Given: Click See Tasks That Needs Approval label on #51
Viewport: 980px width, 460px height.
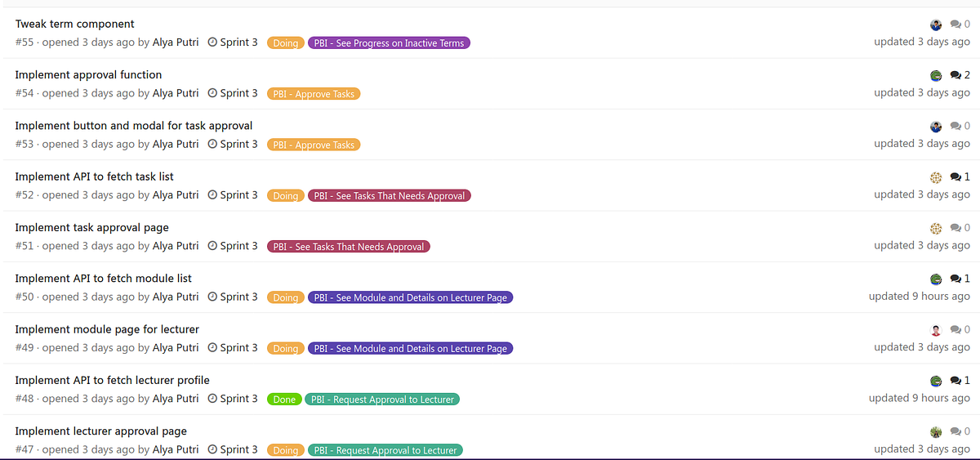Looking at the screenshot, I should 349,247.
